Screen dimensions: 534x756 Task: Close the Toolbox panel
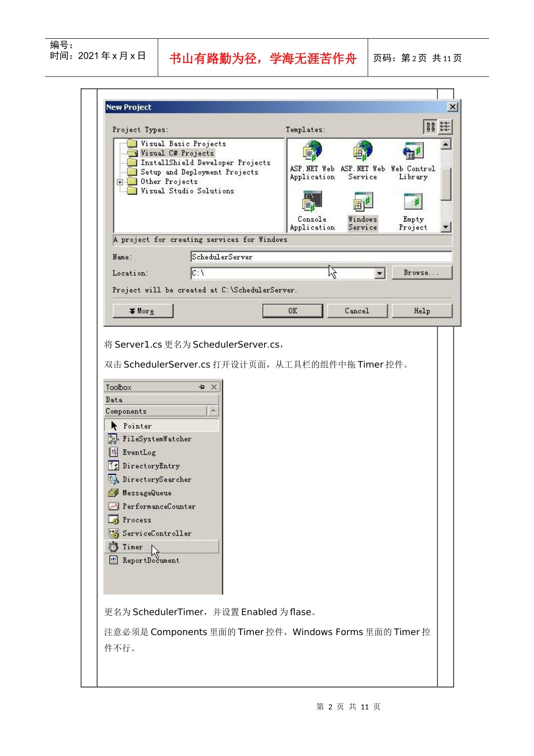(x=214, y=387)
